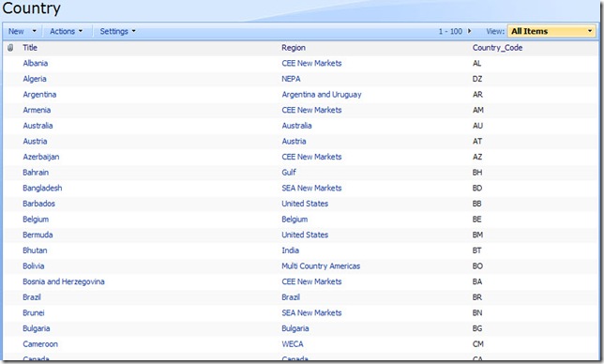Open the Azerbaijan list item
This screenshot has height=364, width=604.
click(41, 157)
